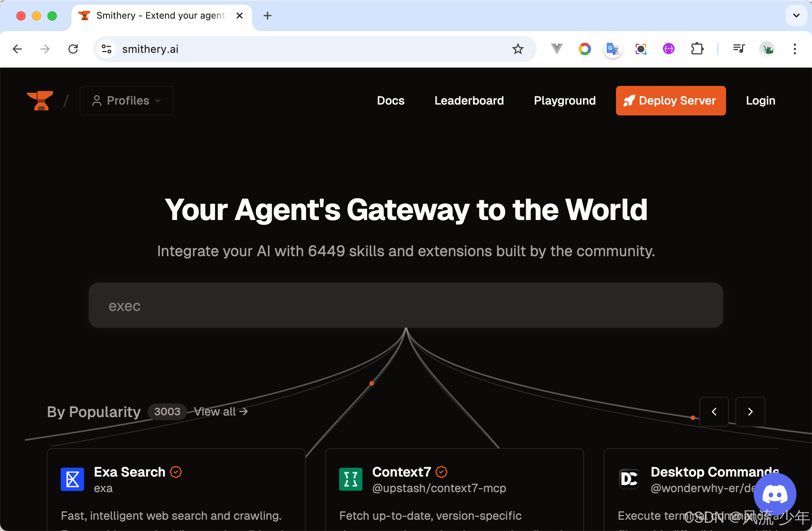Screen dimensions: 812x531
Task: Click the 3003 popularity count badge
Action: coord(167,412)
